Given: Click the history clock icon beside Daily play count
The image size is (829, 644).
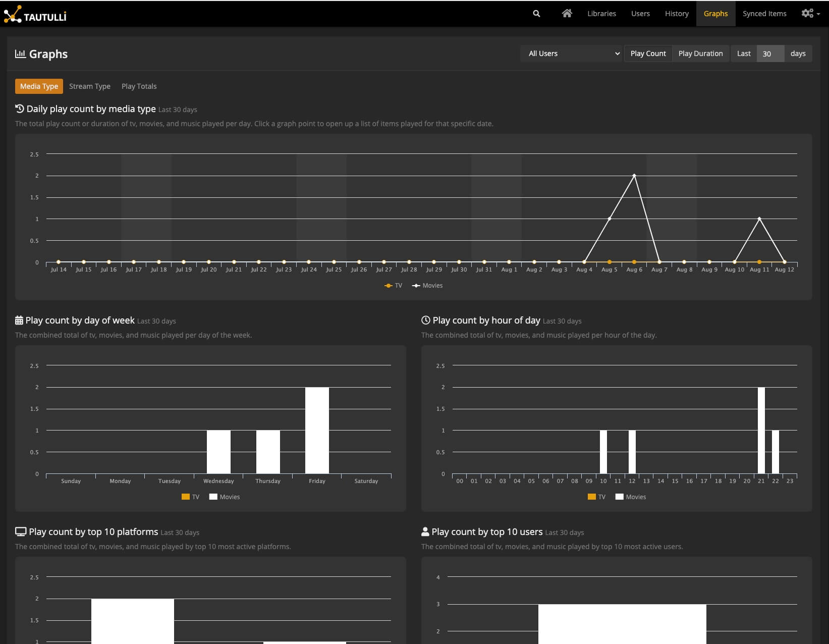Looking at the screenshot, I should tap(20, 109).
